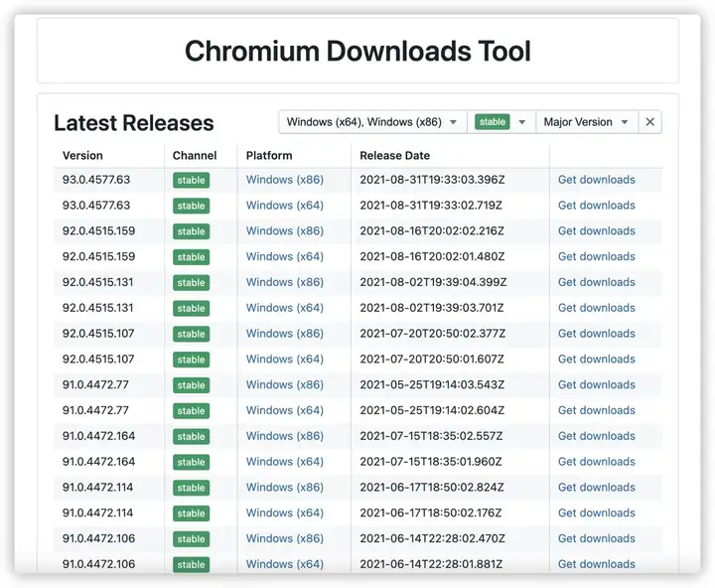Open the Windows (x64), Windows (x86) platform dropdown
The width and height of the screenshot is (715, 588).
(x=372, y=122)
